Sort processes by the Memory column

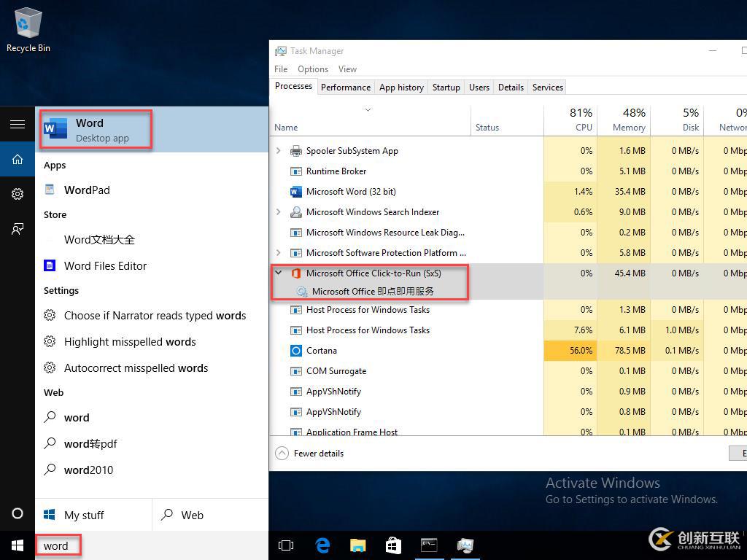click(x=624, y=120)
